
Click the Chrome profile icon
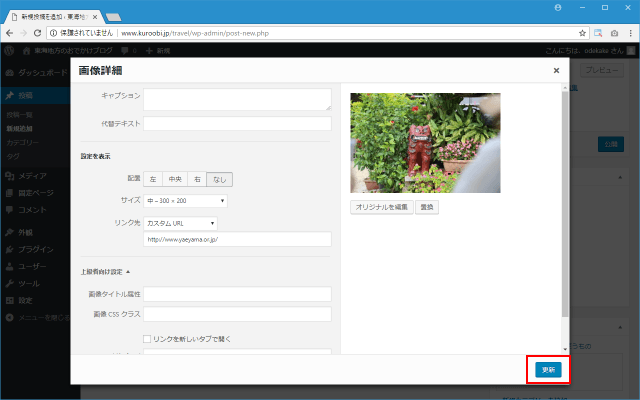pyautogui.click(x=558, y=7)
